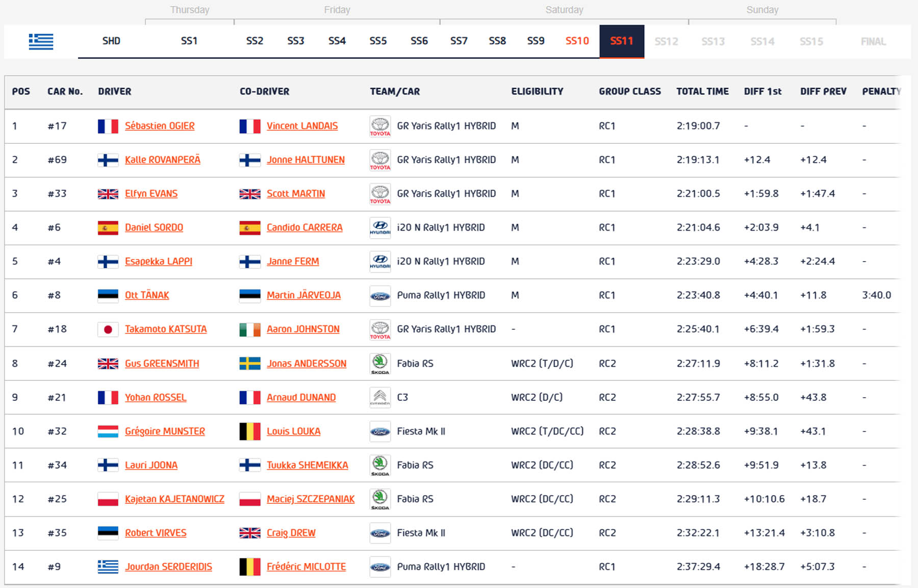Click the POS column header
Screen dimensions: 918x588
pos(21,92)
